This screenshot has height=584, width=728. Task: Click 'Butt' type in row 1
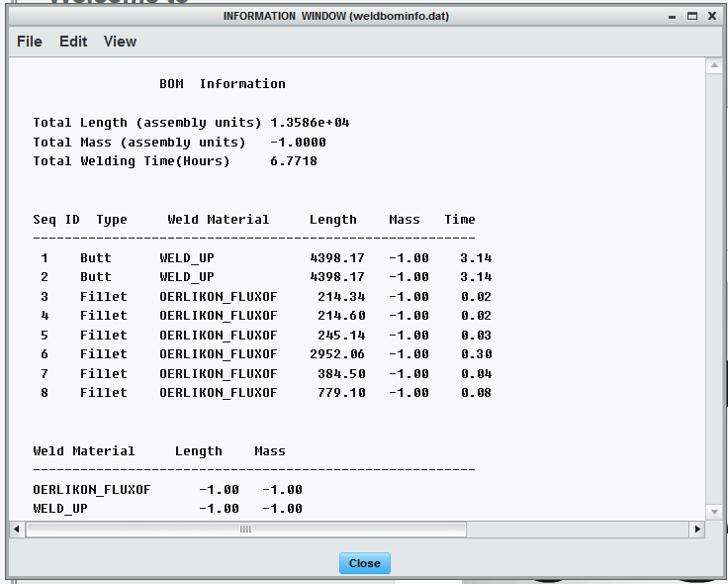(96, 258)
